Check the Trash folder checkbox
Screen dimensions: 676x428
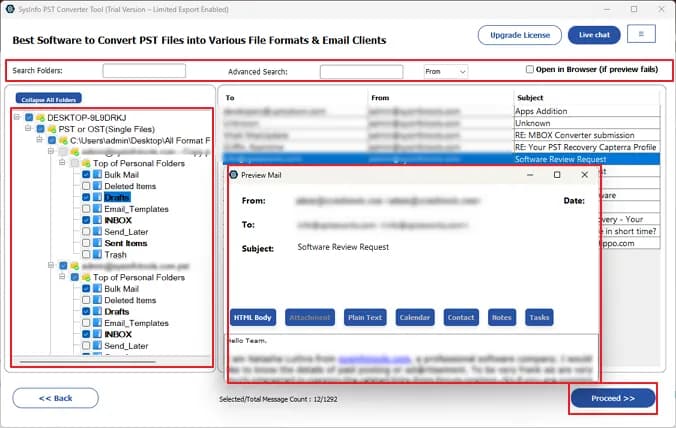pos(86,254)
